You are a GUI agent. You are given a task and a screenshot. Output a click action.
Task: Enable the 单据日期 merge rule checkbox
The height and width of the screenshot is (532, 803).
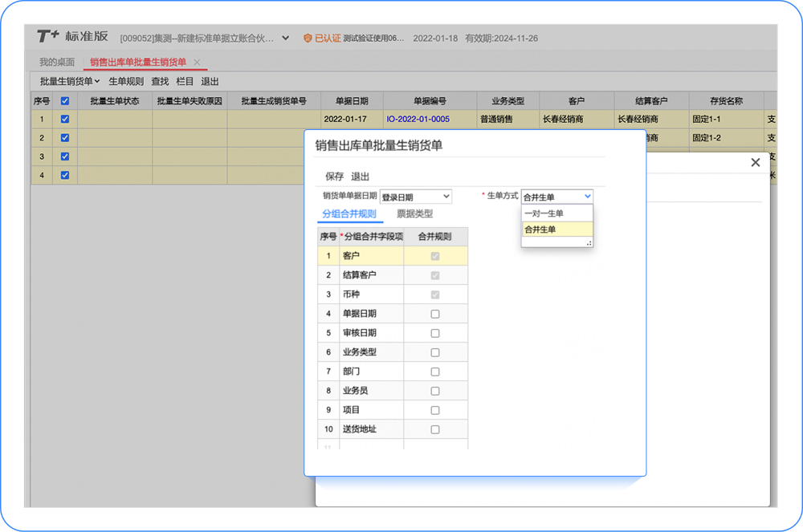click(x=436, y=314)
